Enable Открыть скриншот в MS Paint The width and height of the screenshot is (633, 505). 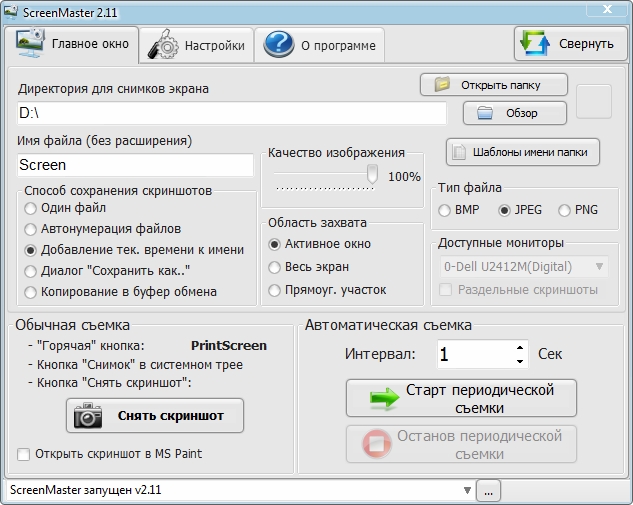coord(109,454)
